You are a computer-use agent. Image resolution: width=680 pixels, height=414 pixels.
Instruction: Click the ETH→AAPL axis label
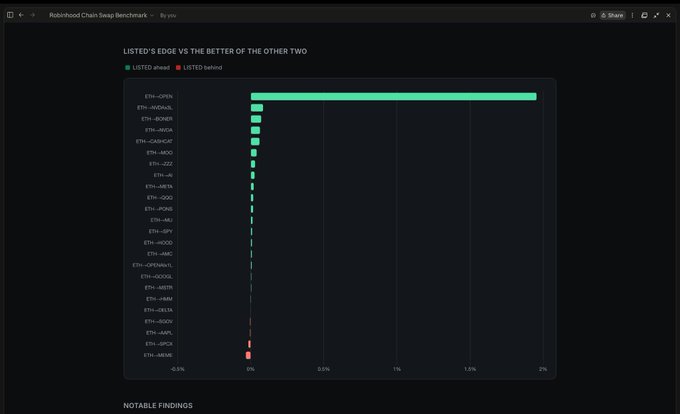(159, 333)
